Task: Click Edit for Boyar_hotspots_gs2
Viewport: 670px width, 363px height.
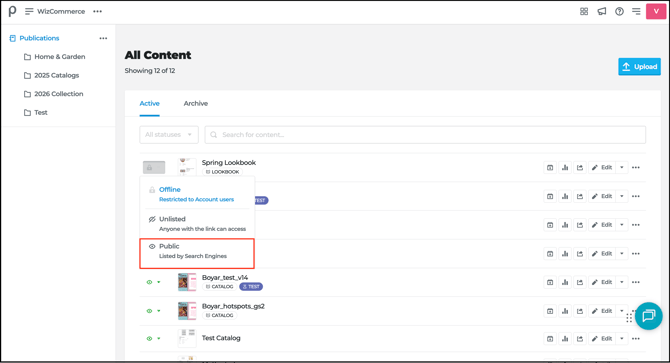Action: (x=602, y=311)
